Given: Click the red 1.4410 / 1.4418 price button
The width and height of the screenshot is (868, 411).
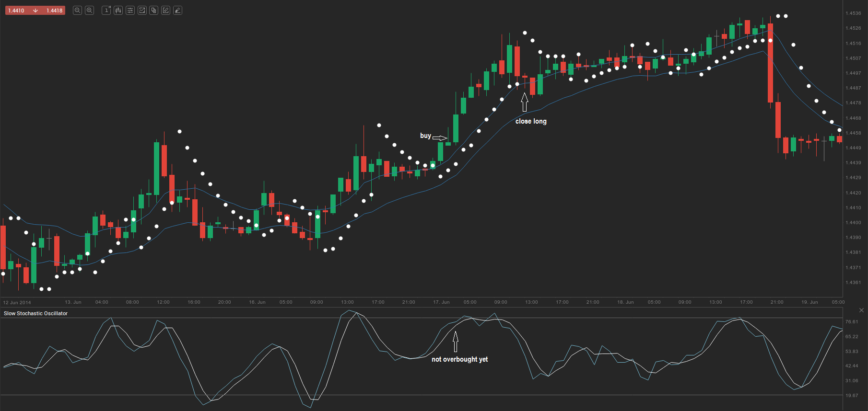Looking at the screenshot, I should coord(35,11).
